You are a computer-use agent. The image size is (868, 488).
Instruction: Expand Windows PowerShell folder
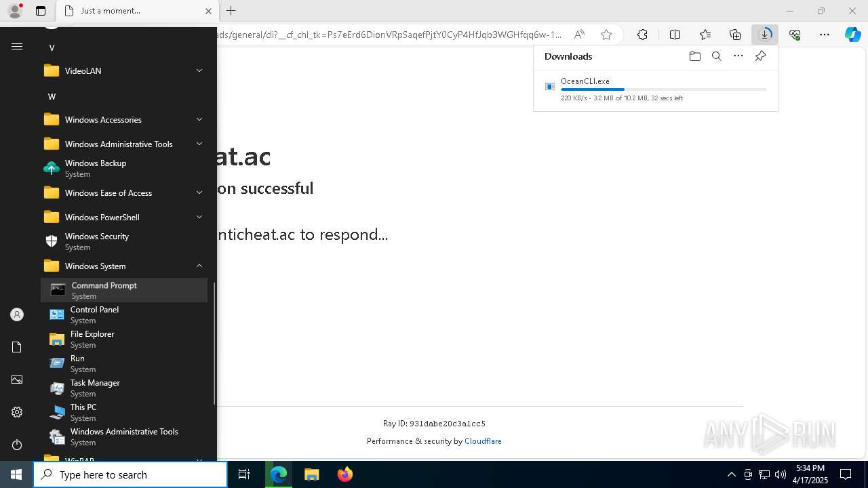[124, 217]
